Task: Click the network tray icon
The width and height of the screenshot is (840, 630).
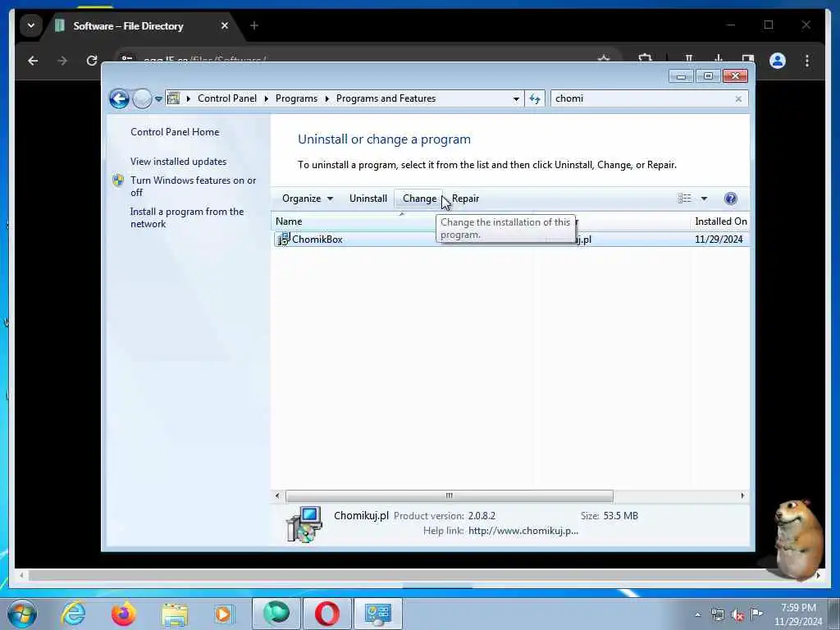Action: click(717, 615)
